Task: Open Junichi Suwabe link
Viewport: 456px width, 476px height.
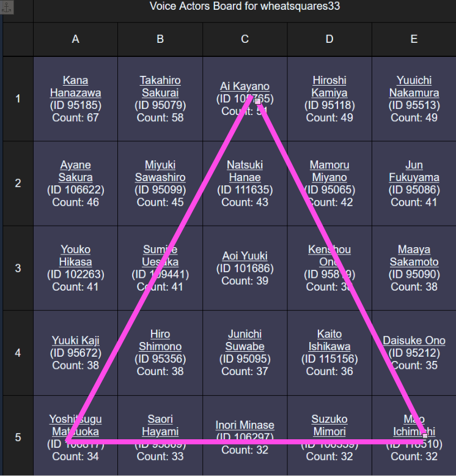Action: (x=245, y=340)
